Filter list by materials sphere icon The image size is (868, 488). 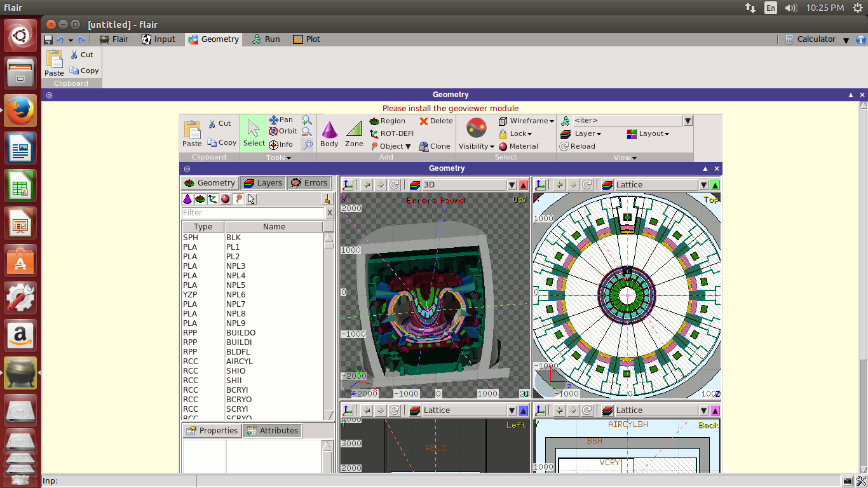[226, 199]
